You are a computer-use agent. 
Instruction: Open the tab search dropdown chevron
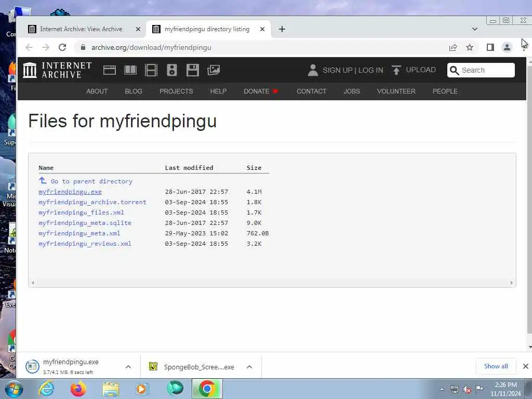(475, 29)
